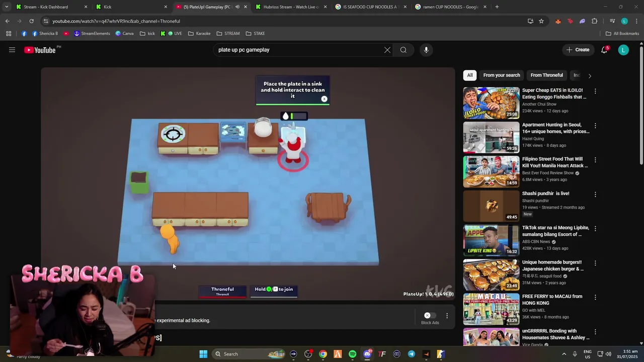Open the Chrome apps grid icon

click(9, 34)
